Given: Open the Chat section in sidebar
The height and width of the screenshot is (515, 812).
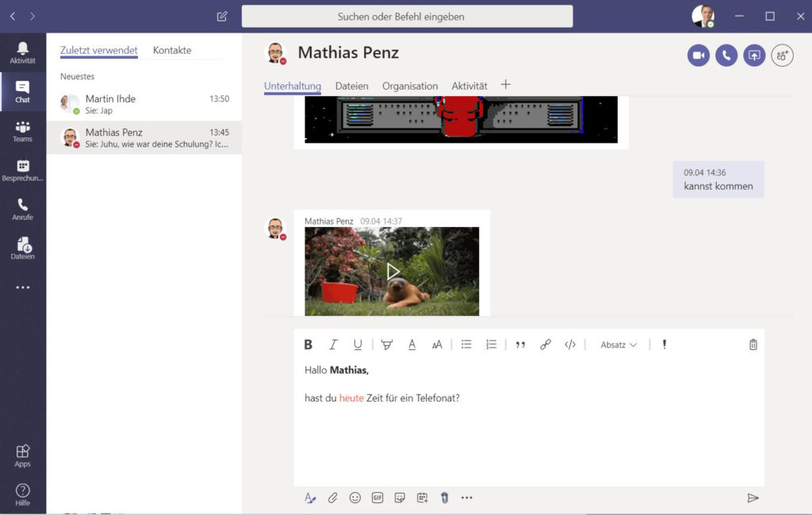Looking at the screenshot, I should (x=23, y=92).
